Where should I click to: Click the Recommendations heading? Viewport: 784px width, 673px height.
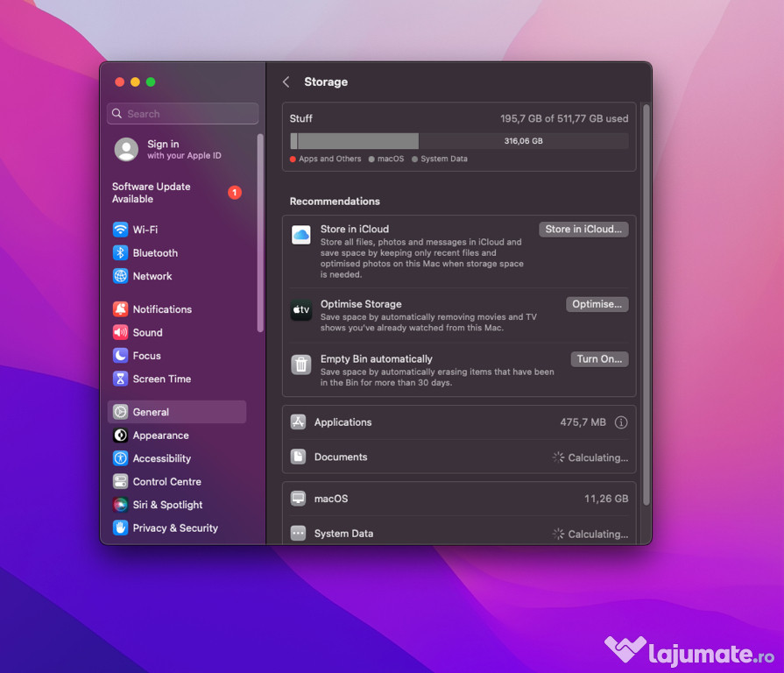[x=335, y=201]
